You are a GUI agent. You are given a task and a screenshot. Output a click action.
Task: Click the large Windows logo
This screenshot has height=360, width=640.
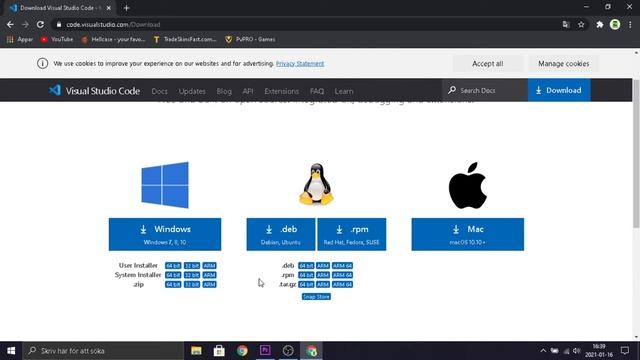point(165,185)
